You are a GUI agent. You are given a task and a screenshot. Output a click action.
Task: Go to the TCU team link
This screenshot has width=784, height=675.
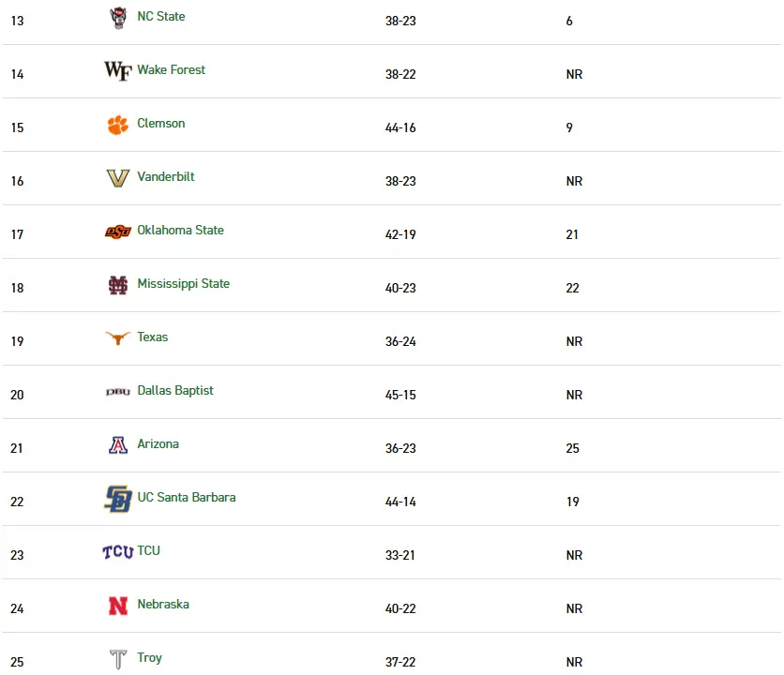[x=149, y=550]
